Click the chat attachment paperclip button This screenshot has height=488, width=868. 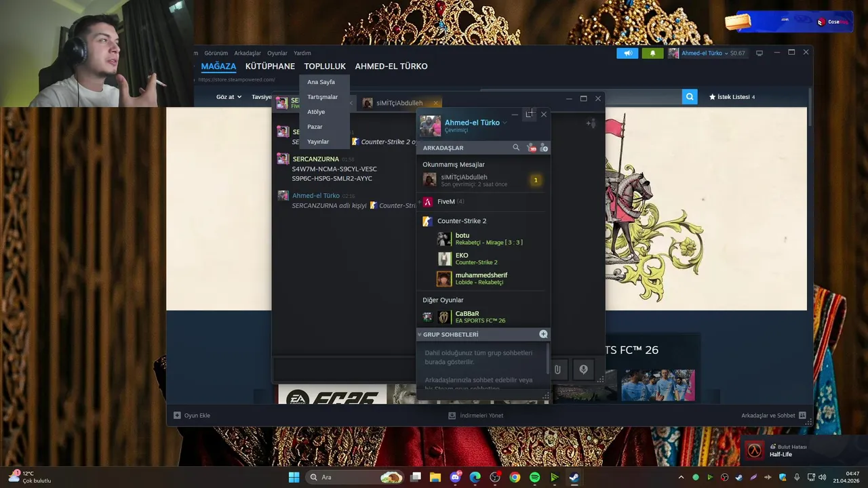[557, 369]
